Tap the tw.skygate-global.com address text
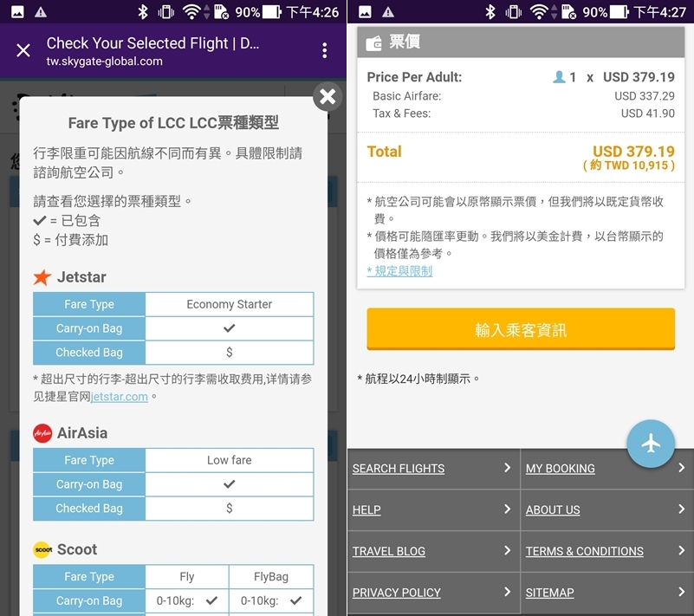694x616 pixels. 105,61
